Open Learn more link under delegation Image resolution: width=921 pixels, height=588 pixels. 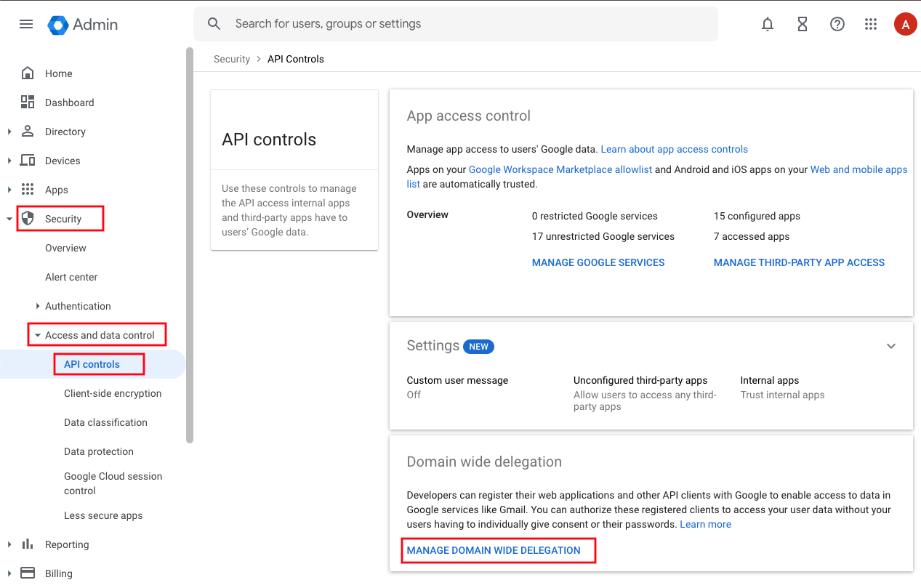(705, 524)
